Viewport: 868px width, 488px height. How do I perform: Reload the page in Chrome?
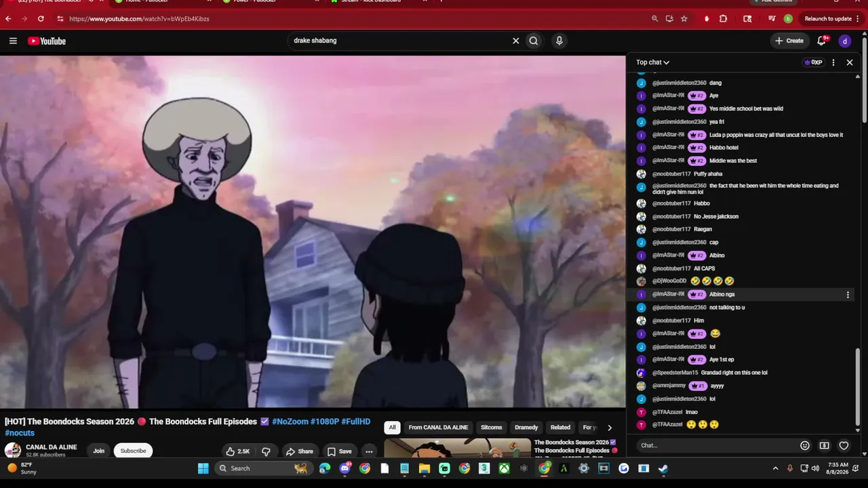point(41,19)
